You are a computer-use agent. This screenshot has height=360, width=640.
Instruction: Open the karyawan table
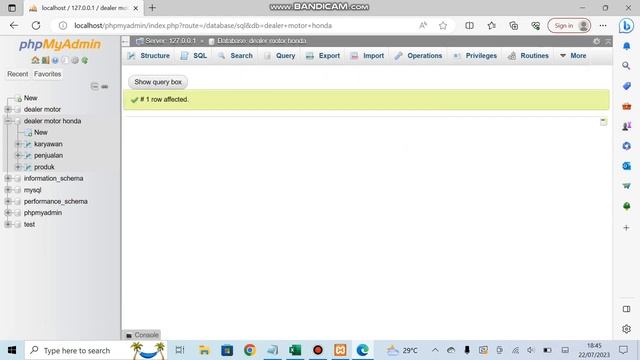pos(48,144)
